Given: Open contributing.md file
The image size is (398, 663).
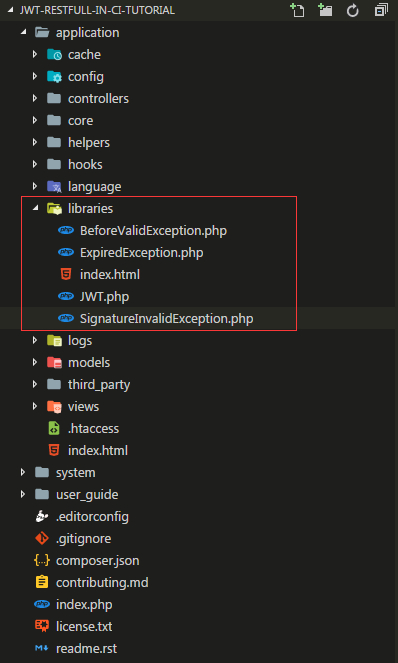Looking at the screenshot, I should click(102, 583).
